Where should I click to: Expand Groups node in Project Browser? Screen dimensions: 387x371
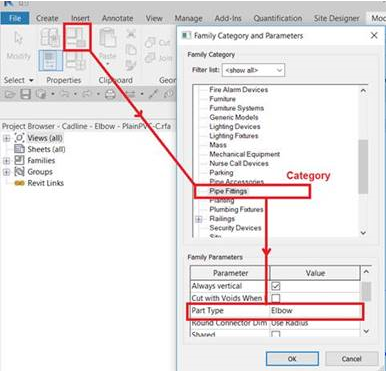point(7,172)
